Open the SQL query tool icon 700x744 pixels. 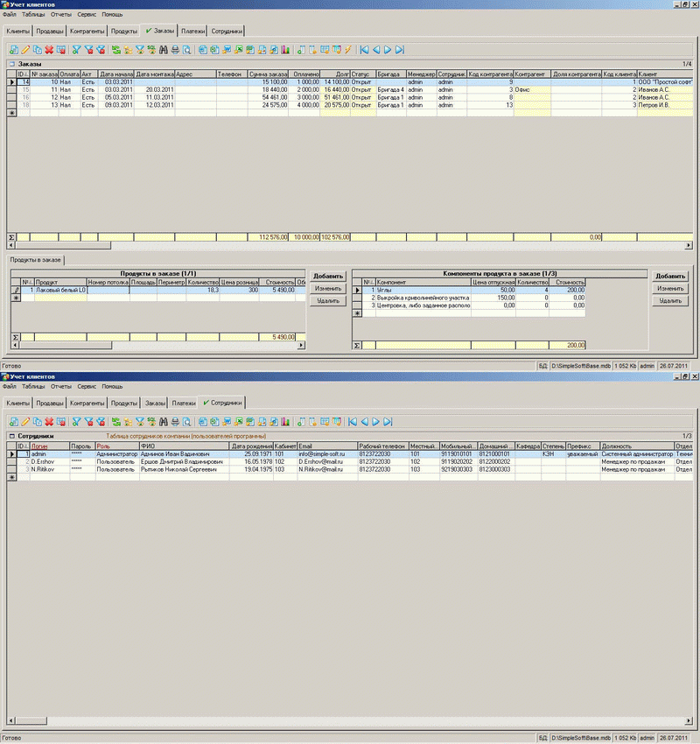point(151,51)
